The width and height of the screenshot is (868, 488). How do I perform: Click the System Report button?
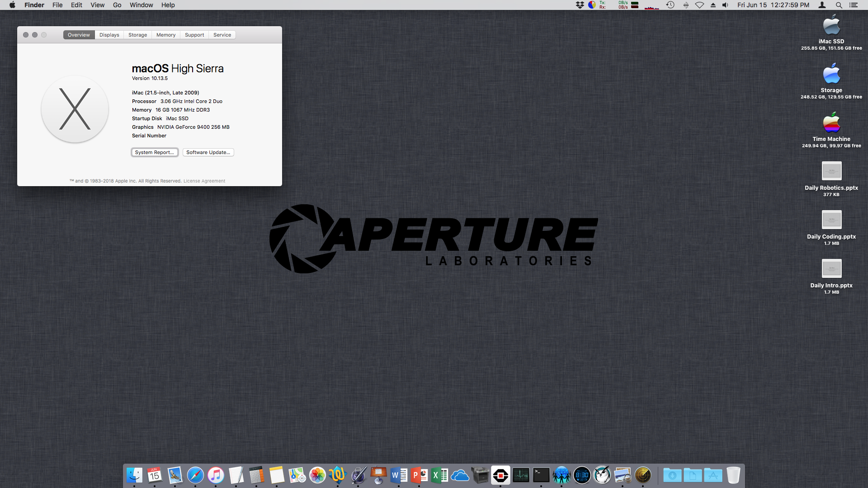tap(155, 152)
